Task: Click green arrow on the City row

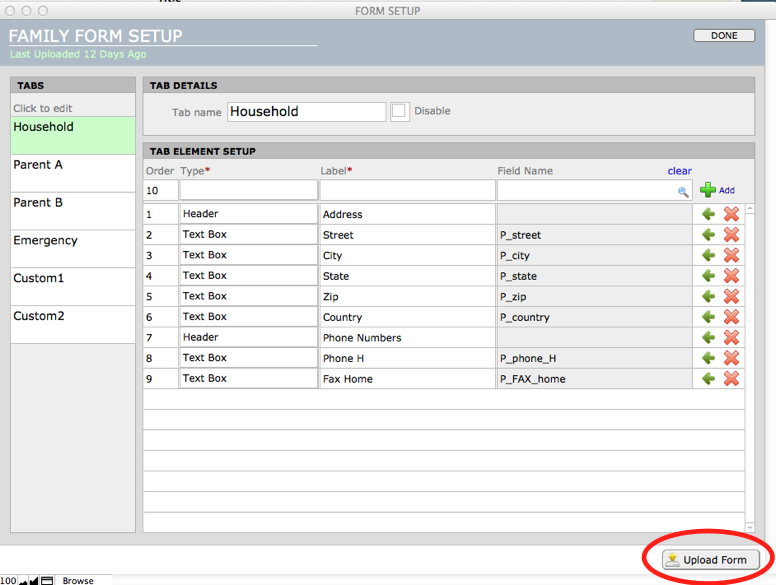Action: pos(708,255)
